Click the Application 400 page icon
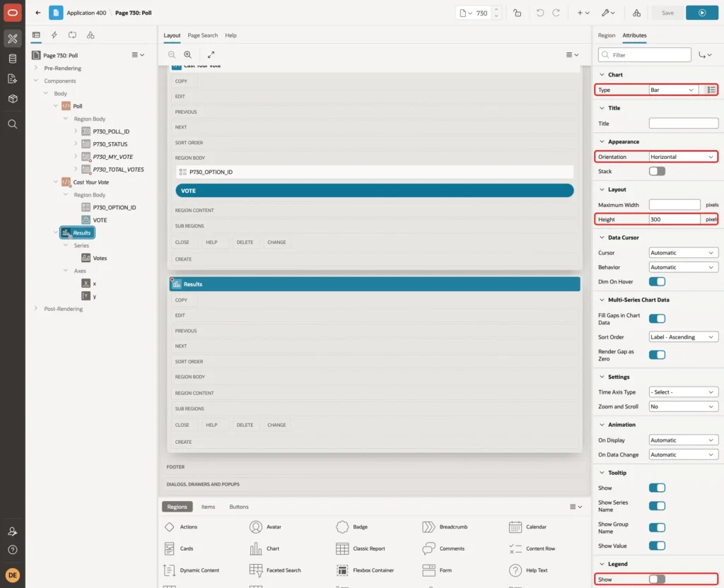Viewport: 724px width, 588px height. (56, 13)
